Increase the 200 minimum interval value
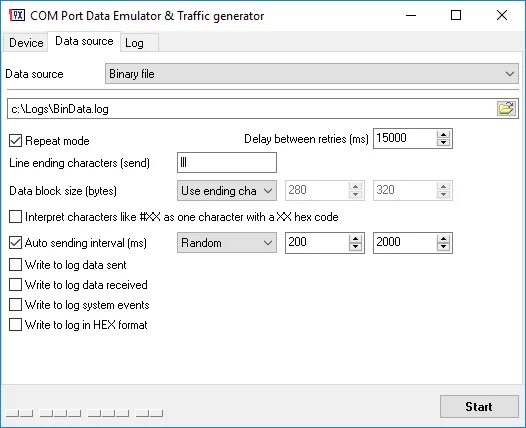 pos(356,239)
